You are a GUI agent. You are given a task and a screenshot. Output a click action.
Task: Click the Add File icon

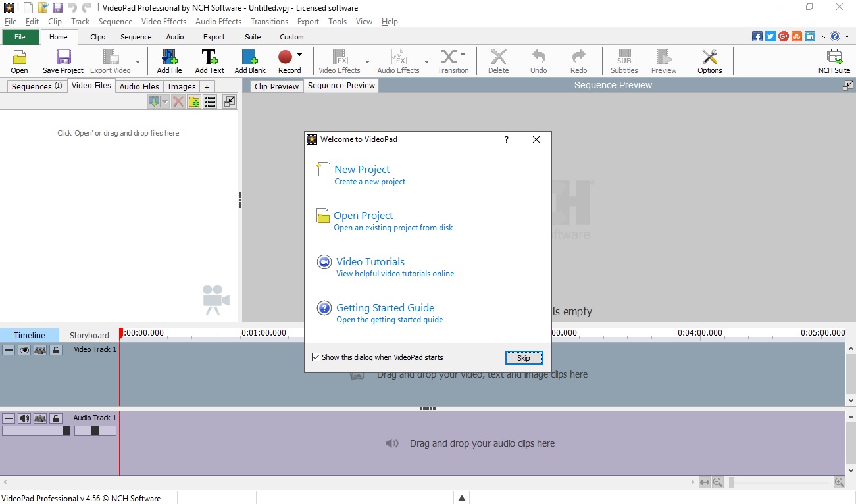[x=169, y=57]
